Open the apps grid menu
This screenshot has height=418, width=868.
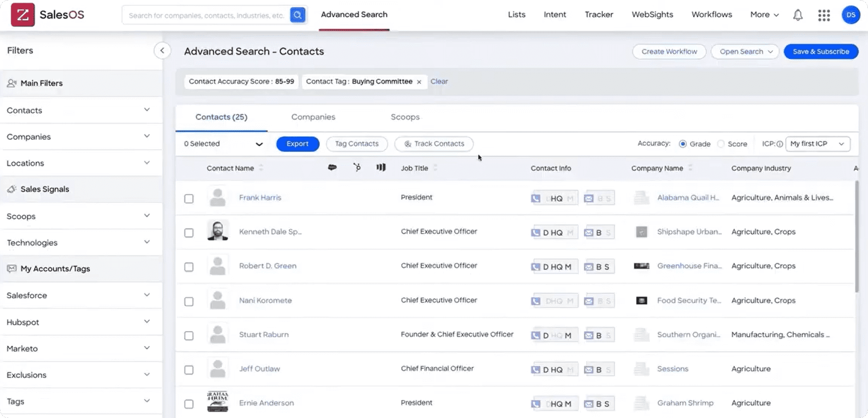[824, 15]
